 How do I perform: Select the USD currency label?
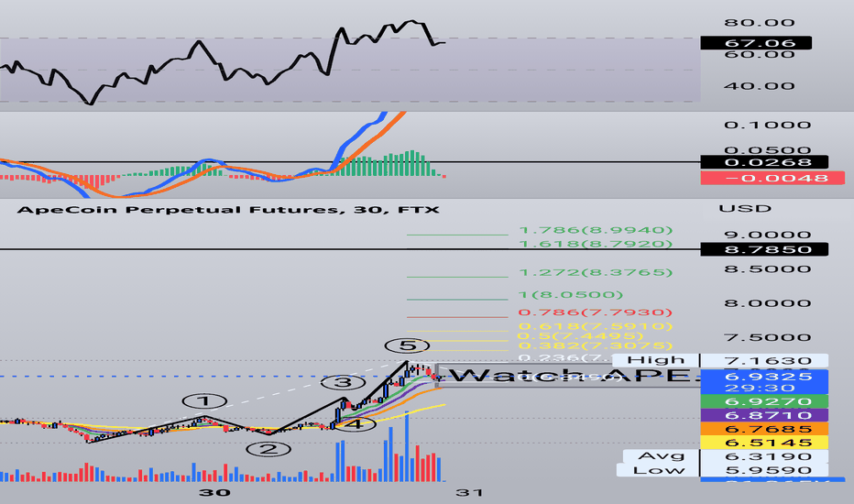tap(745, 209)
